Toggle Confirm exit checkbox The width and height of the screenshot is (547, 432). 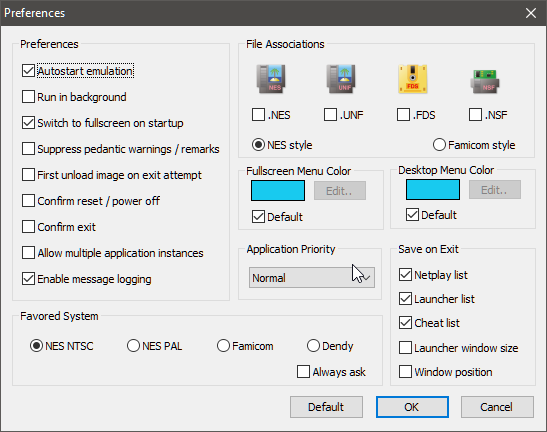(x=28, y=226)
